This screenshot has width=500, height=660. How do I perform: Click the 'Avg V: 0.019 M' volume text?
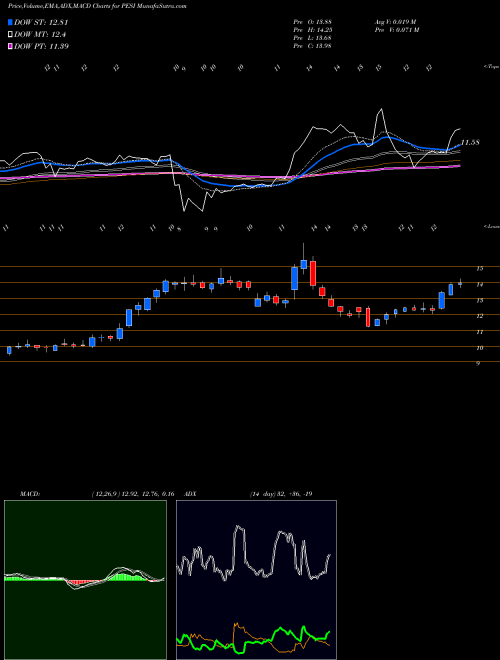coord(396,22)
